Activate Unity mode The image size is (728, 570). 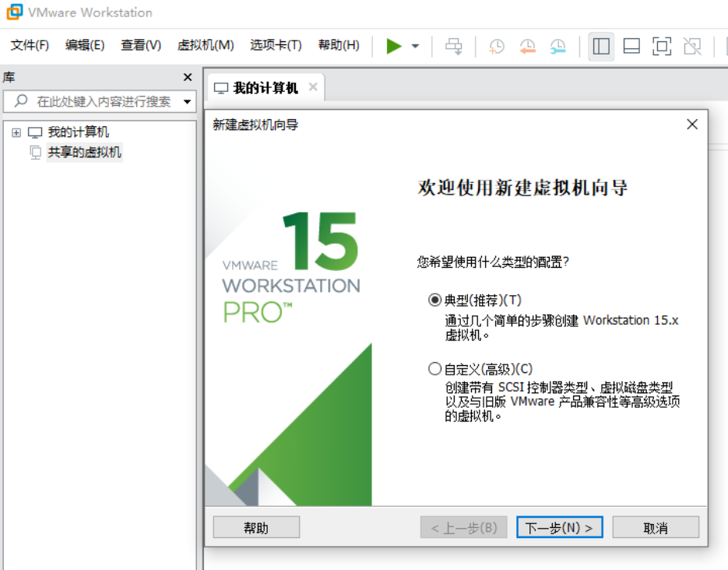[691, 46]
